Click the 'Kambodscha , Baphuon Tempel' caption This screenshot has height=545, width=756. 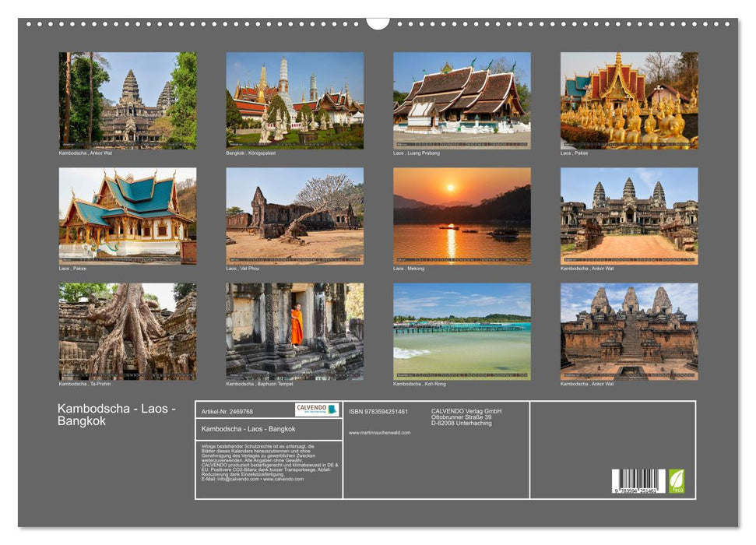click(x=259, y=384)
